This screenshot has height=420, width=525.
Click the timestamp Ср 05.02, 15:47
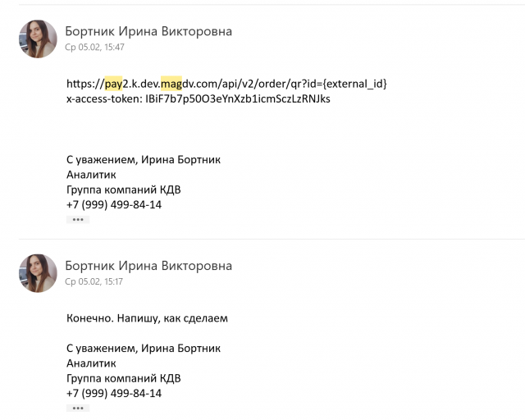pos(94,48)
